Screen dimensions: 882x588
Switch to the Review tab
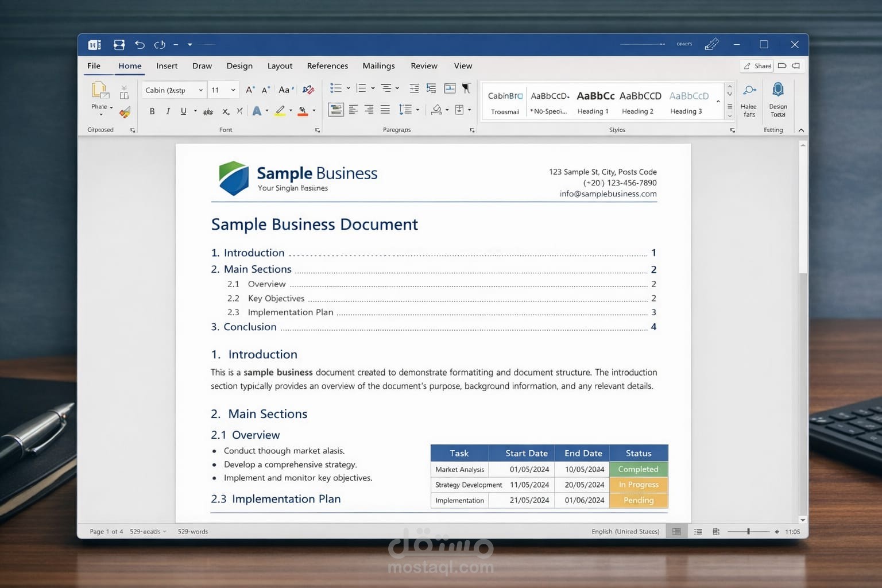424,66
